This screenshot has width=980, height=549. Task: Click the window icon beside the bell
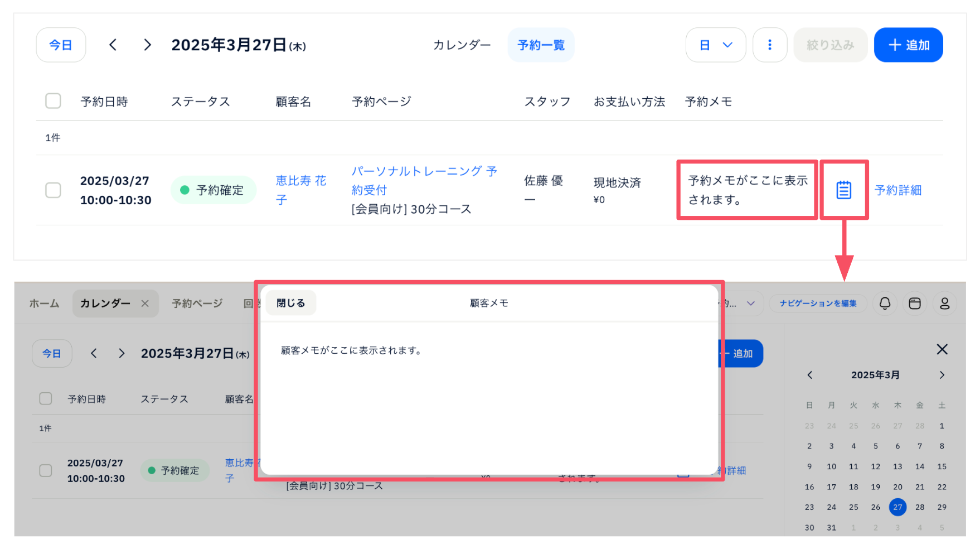915,304
